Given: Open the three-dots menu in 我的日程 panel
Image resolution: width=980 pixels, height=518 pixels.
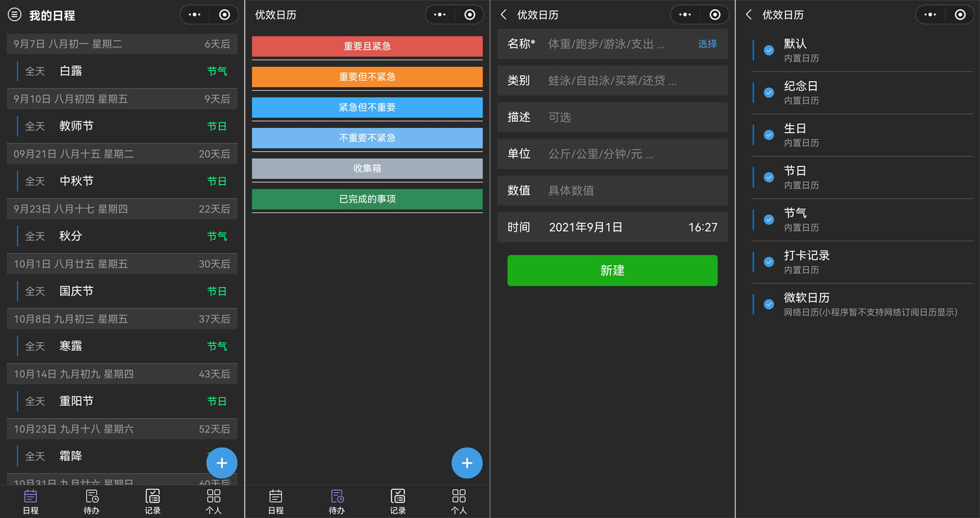Looking at the screenshot, I should coord(195,15).
